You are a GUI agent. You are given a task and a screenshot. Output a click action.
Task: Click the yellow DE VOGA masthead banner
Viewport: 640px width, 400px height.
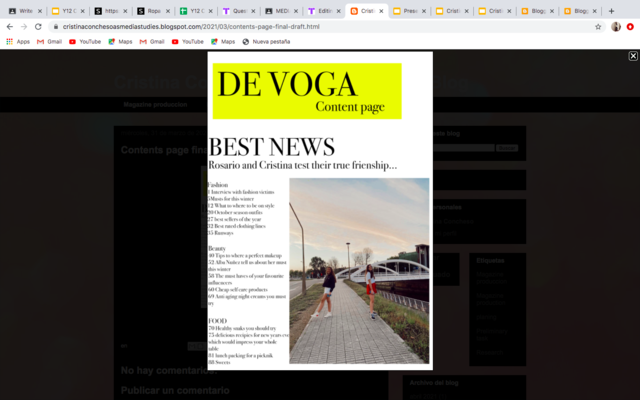[307, 91]
